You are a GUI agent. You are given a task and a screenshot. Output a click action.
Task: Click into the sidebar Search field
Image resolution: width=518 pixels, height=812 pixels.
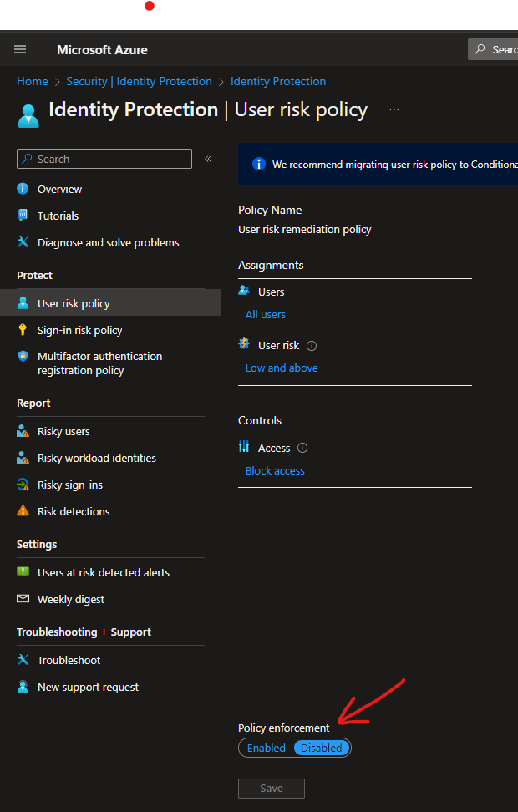tap(104, 159)
